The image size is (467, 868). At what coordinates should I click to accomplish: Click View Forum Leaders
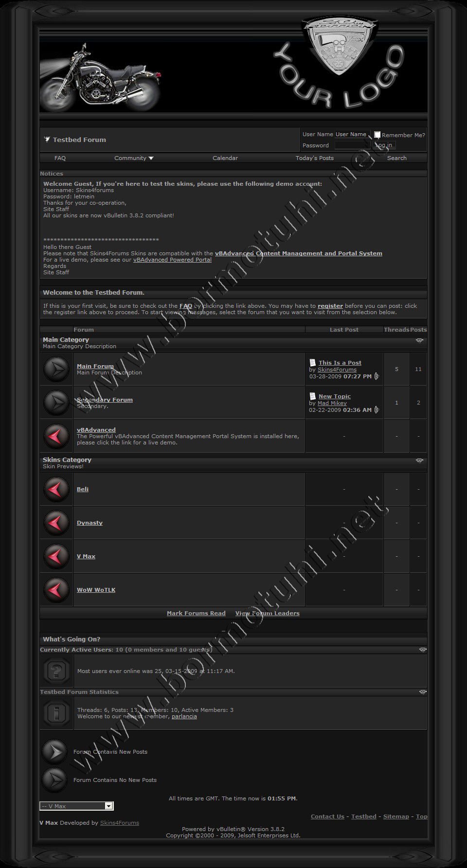coord(268,613)
